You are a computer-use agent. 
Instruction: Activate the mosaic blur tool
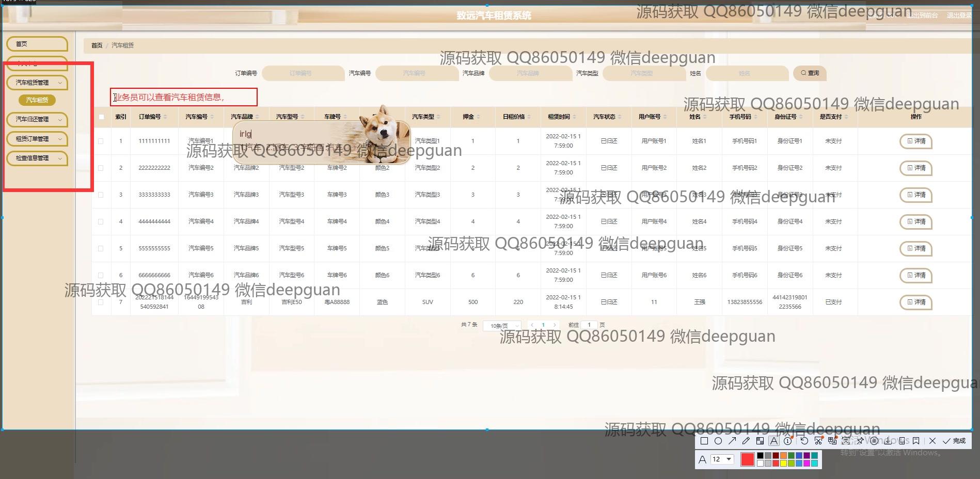[x=760, y=441]
